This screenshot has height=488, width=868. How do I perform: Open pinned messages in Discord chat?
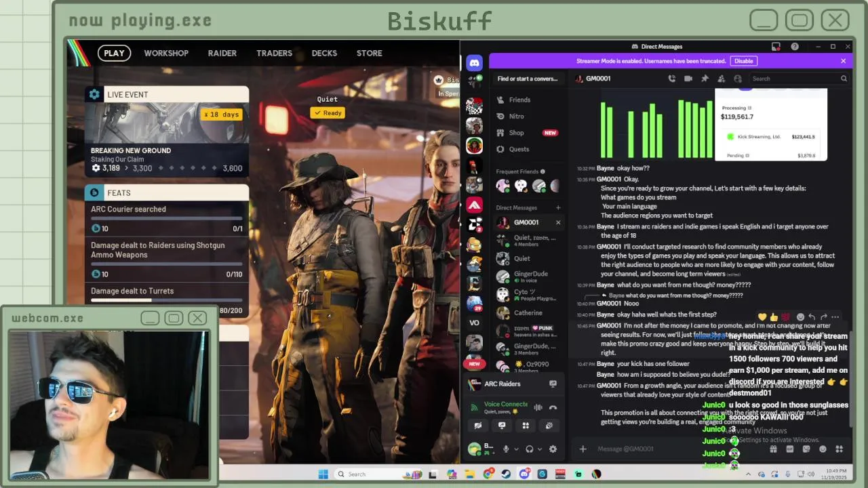pos(705,79)
